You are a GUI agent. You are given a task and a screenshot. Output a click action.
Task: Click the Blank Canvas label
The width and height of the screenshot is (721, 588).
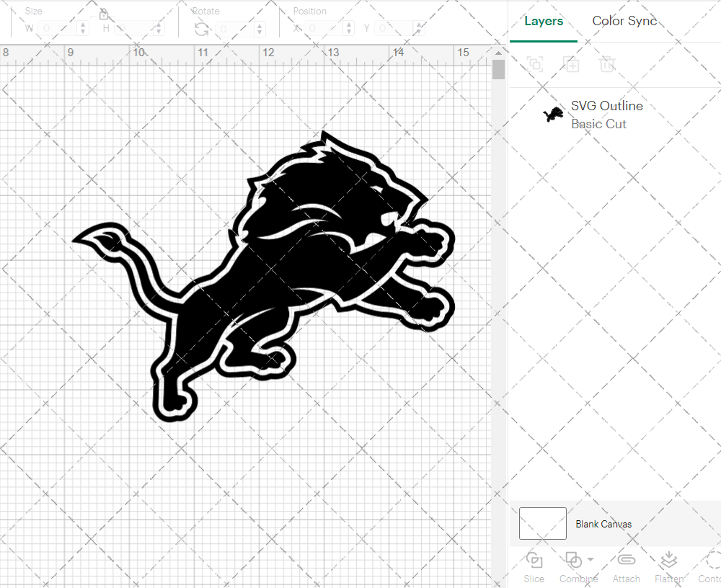[603, 524]
